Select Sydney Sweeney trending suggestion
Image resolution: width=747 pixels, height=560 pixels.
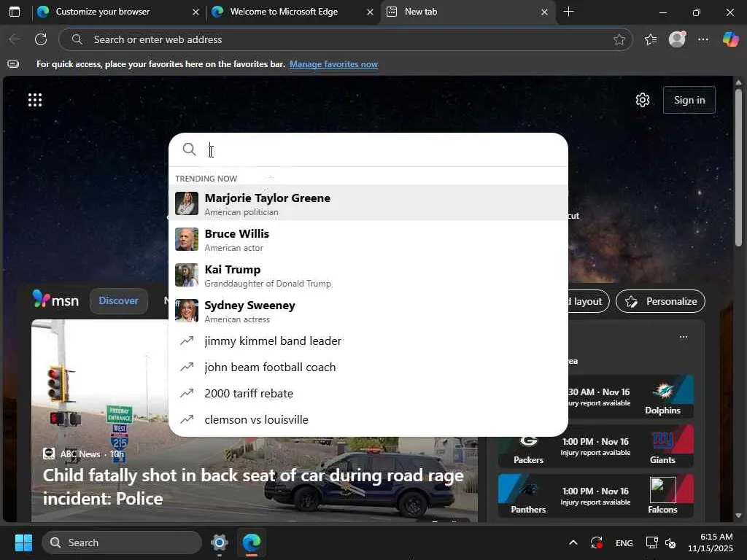coord(368,311)
